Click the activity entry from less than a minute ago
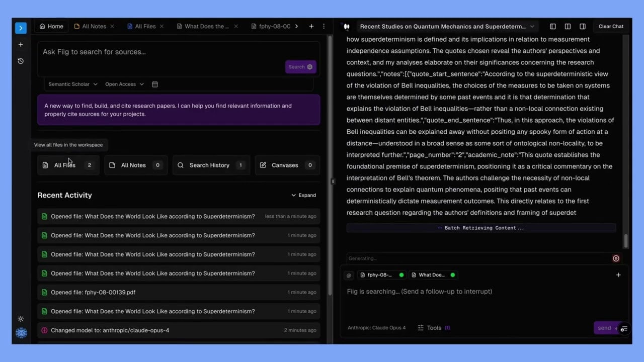The image size is (644, 362). coord(179,216)
